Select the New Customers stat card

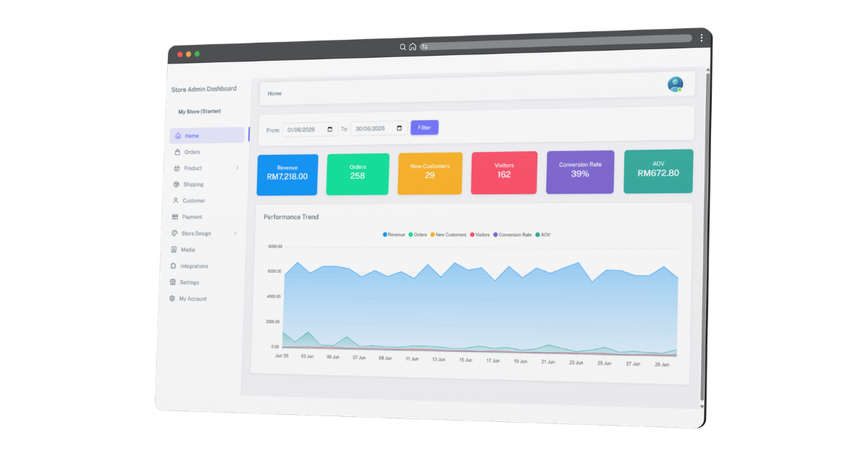(x=430, y=173)
